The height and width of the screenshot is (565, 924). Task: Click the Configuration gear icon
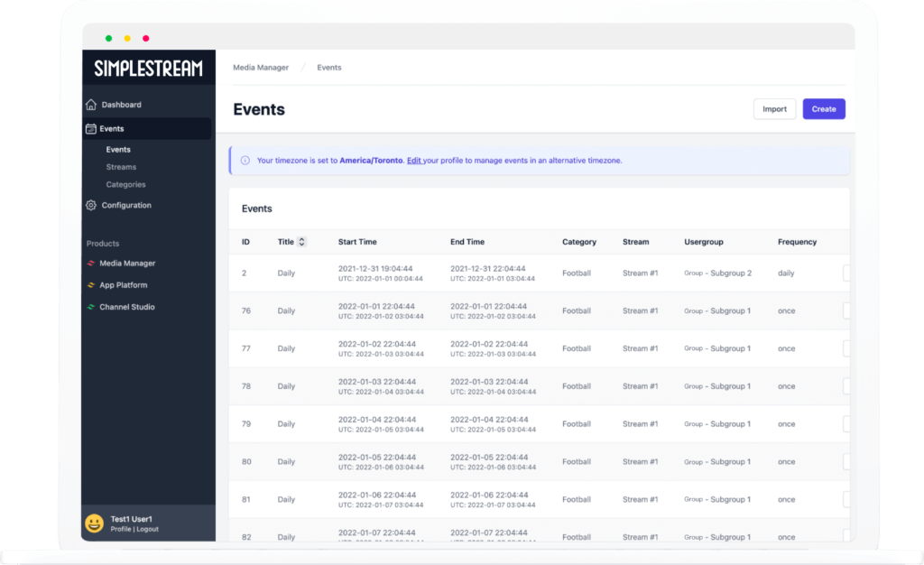click(91, 206)
